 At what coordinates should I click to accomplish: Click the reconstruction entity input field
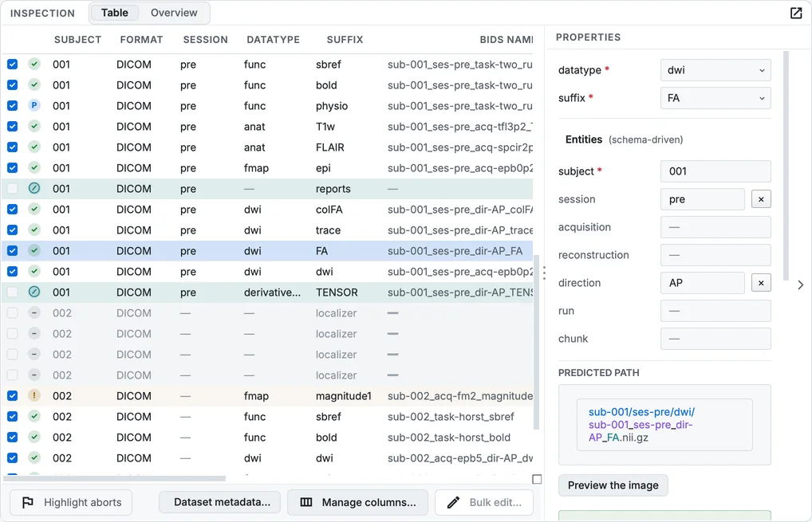(715, 255)
